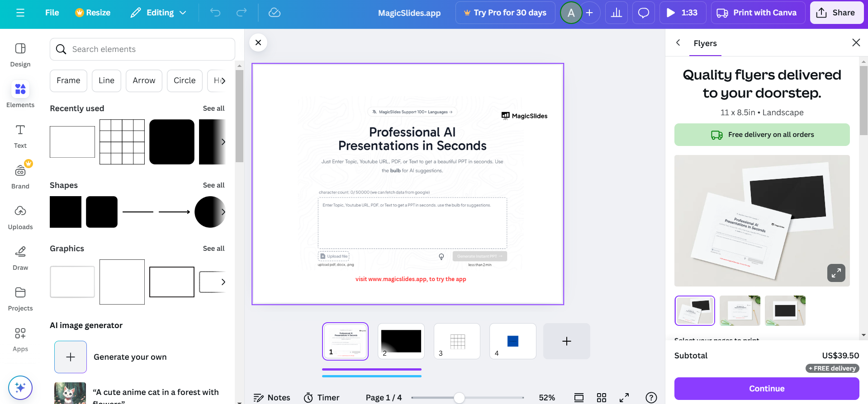868x404 pixels.
Task: Redo the last action
Action: 242,13
